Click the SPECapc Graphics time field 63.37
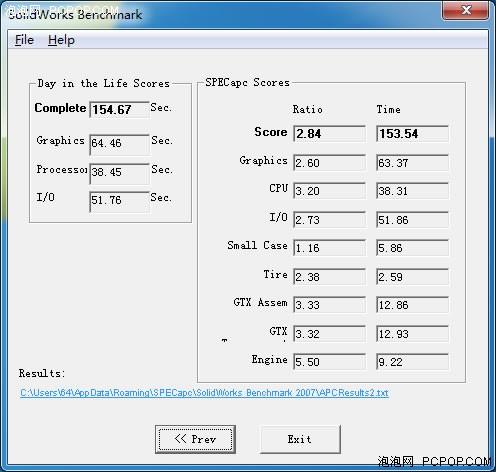Viewport: 496px width, 472px height. click(x=412, y=163)
